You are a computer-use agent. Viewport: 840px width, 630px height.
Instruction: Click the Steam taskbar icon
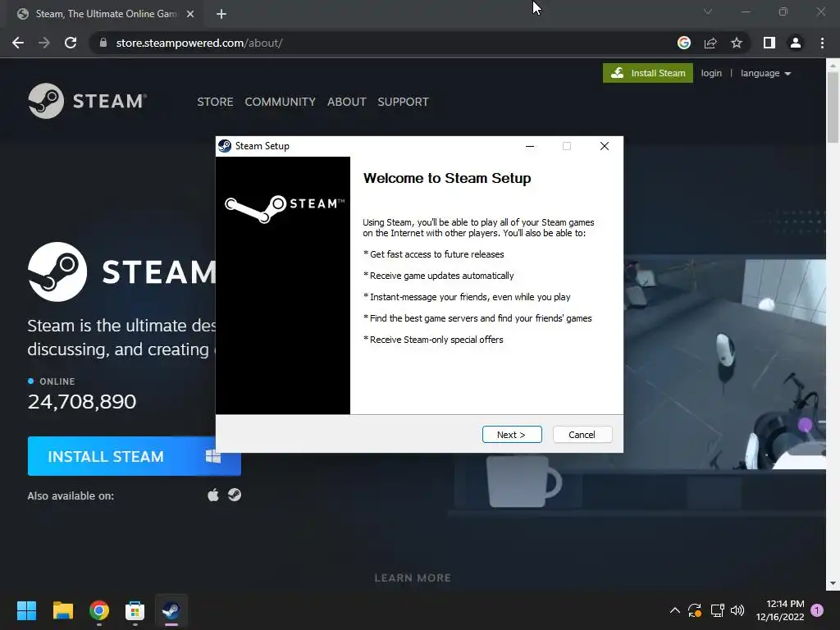[171, 610]
